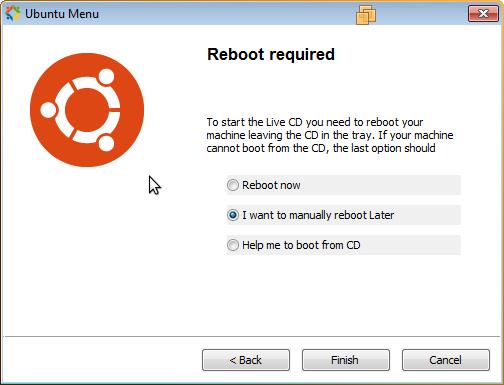
Task: Click the Reboot required heading
Action: pos(271,54)
